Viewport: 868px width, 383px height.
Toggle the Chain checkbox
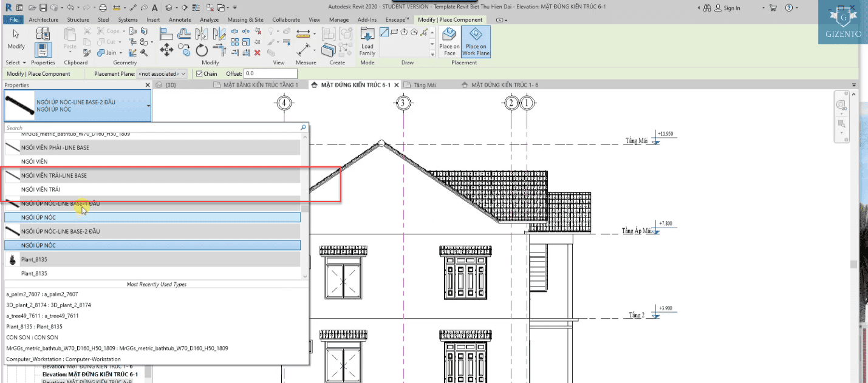[x=199, y=74]
